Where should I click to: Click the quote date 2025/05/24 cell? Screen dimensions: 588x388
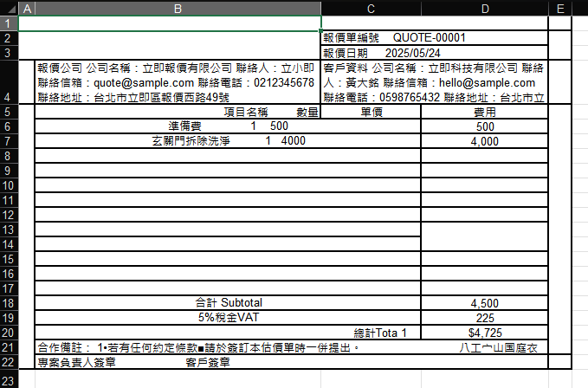click(435, 53)
